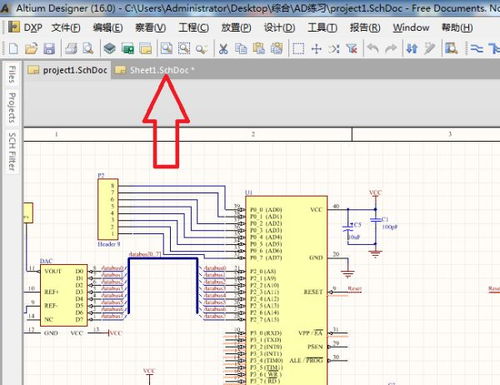Switch to the project1.SchDoc tab
500x385 pixels.
(x=67, y=70)
